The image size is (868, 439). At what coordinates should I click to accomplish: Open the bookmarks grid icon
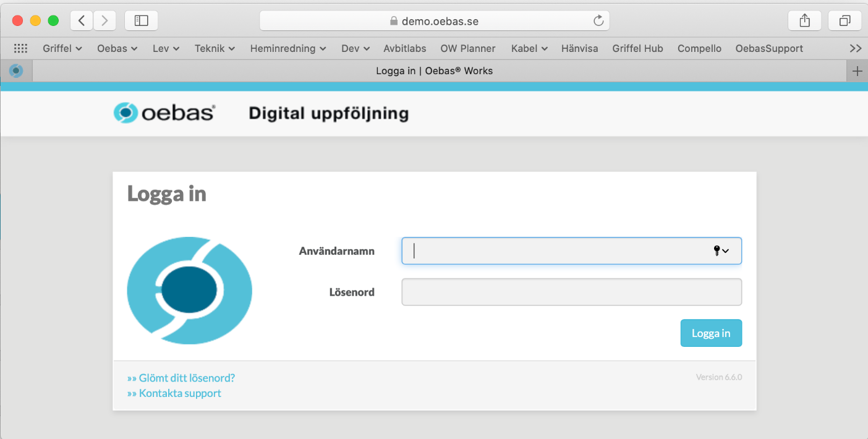pos(20,48)
